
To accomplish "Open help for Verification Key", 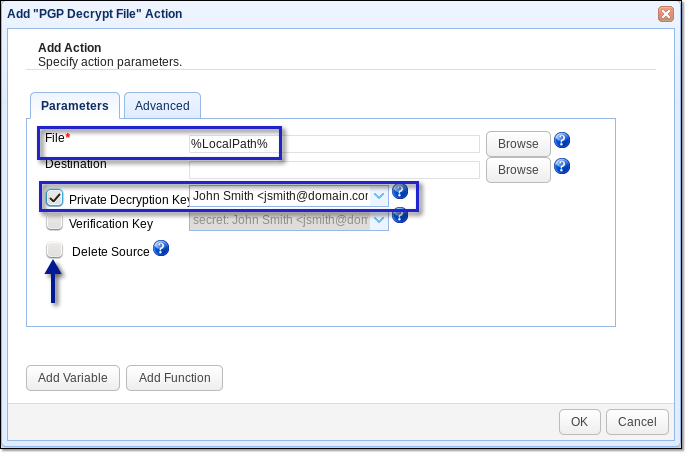I will [400, 215].
